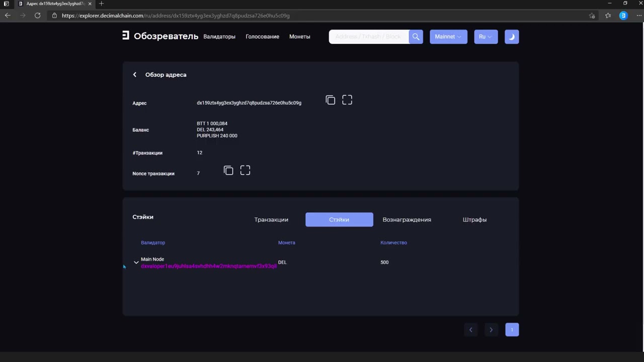Open browser settings and more menu

click(x=640, y=16)
